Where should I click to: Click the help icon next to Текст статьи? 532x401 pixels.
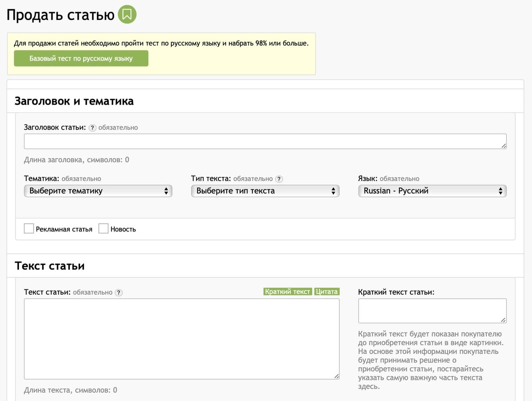coord(119,292)
